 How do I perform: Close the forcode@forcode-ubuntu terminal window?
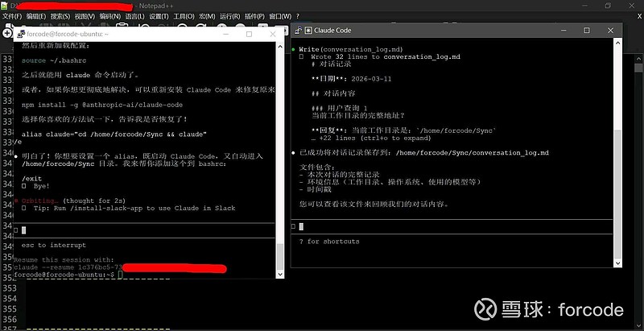coord(272,35)
